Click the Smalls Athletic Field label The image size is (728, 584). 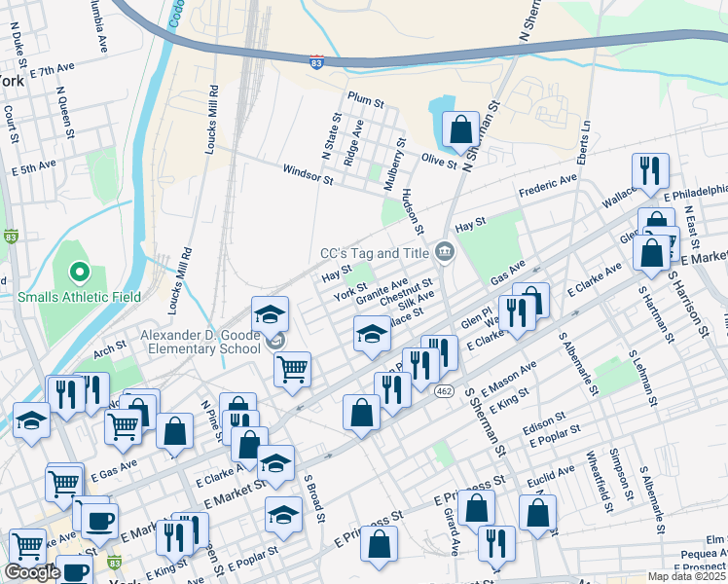click(x=79, y=297)
